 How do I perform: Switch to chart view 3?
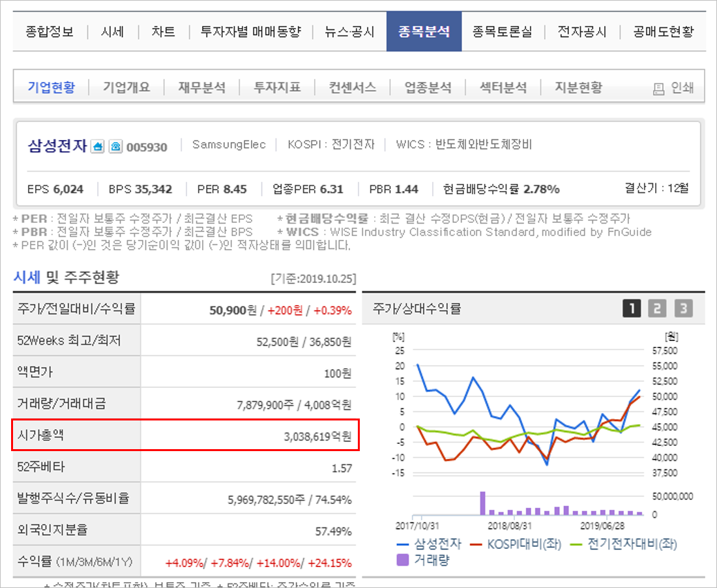pos(684,308)
